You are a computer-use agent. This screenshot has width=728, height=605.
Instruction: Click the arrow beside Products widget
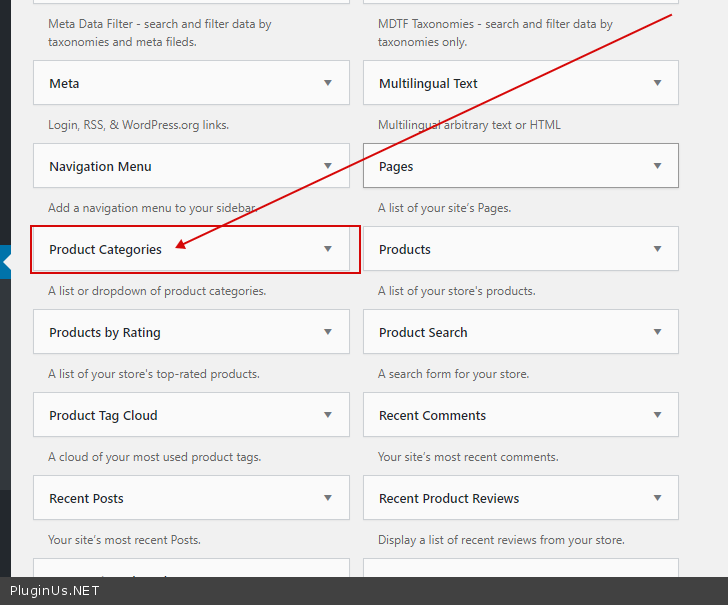[x=657, y=249]
